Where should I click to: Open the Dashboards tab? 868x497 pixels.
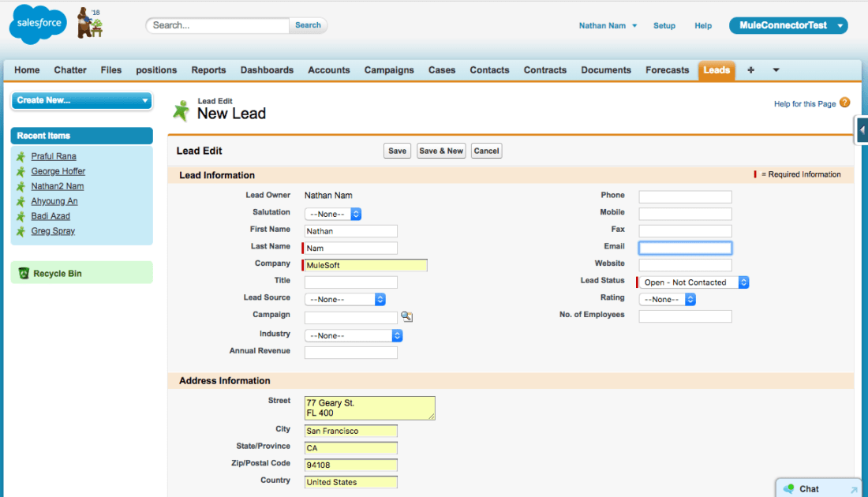(267, 70)
